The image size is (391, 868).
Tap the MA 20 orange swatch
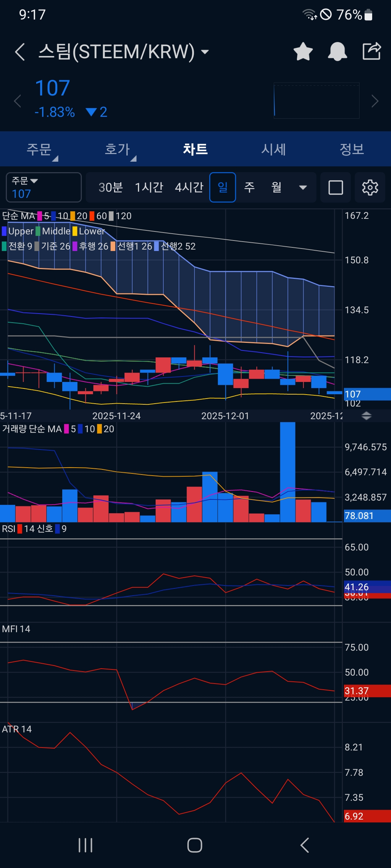pos(73,216)
